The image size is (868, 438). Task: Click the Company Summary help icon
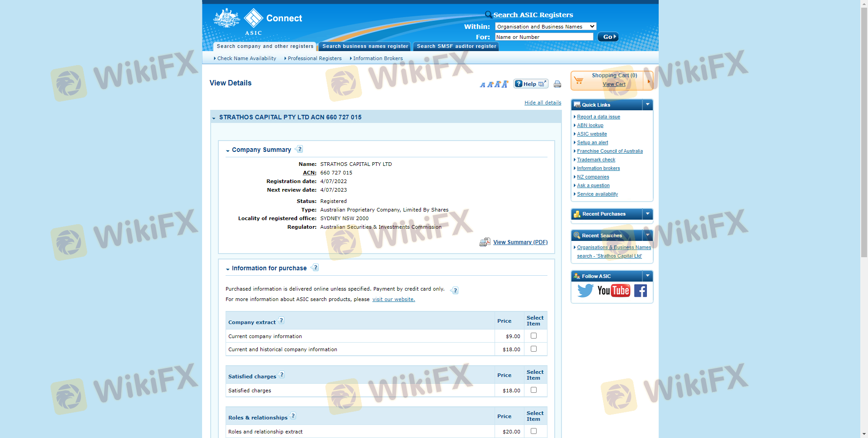299,149
